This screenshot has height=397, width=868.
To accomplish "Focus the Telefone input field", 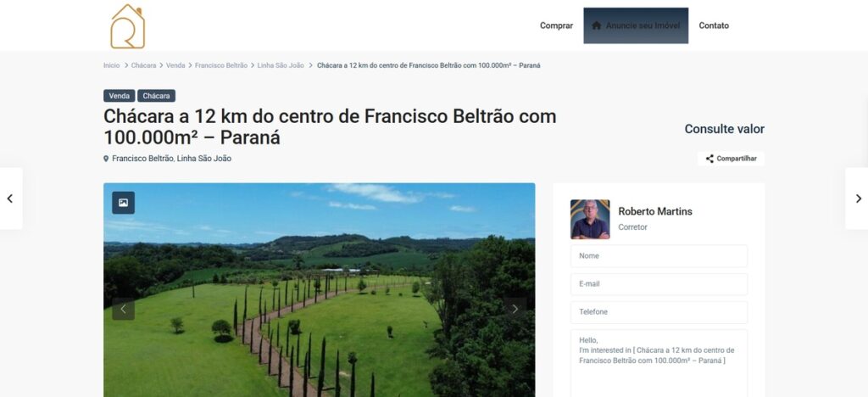I will [659, 312].
